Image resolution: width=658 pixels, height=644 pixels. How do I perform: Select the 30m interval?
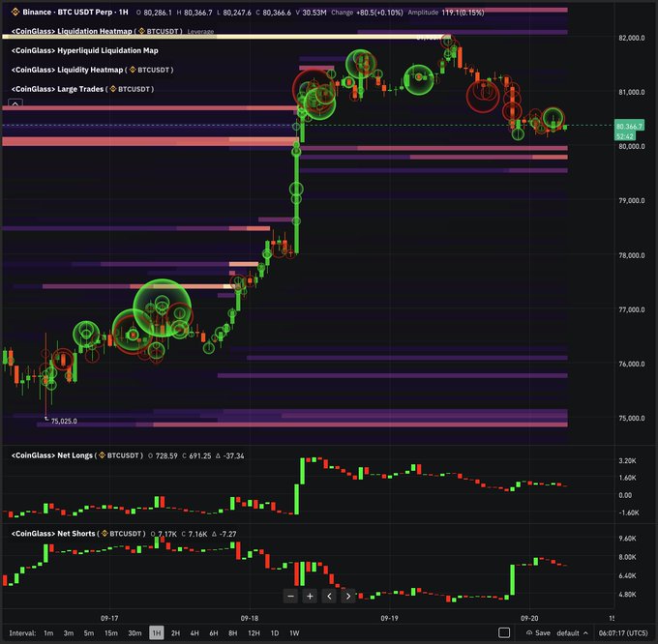pos(135,632)
